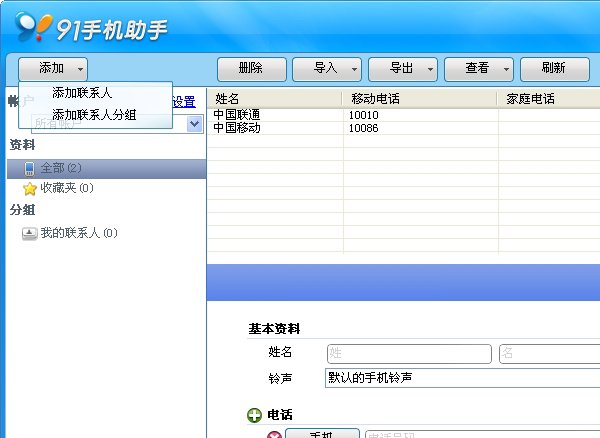
Task: Click the 10010 phone number cell
Action: tap(364, 115)
